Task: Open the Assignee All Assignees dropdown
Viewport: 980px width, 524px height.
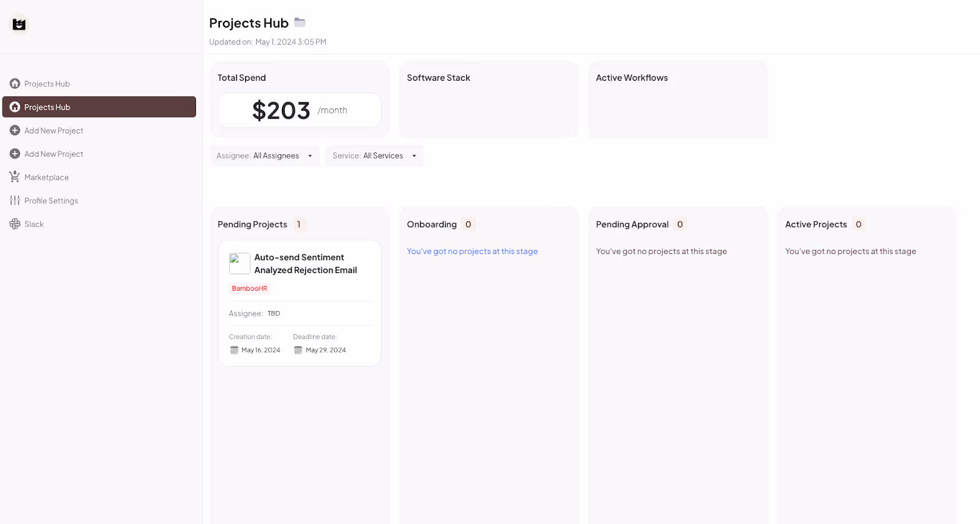Action: click(265, 155)
